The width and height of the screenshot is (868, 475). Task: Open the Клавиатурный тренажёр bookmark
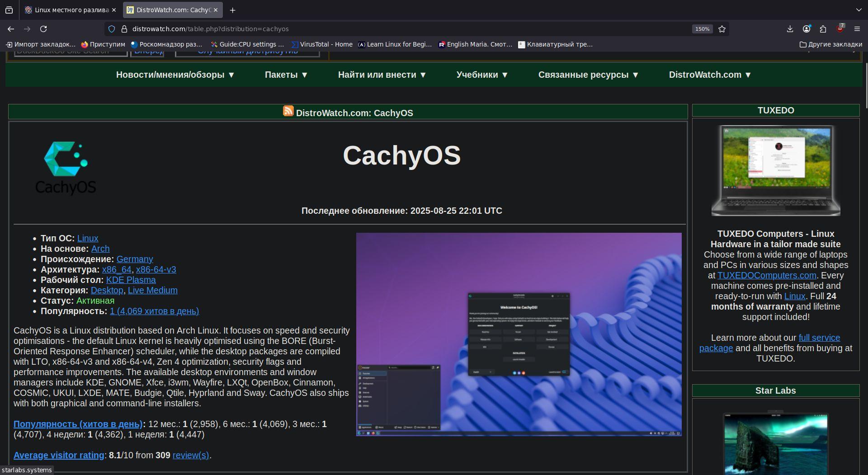555,44
